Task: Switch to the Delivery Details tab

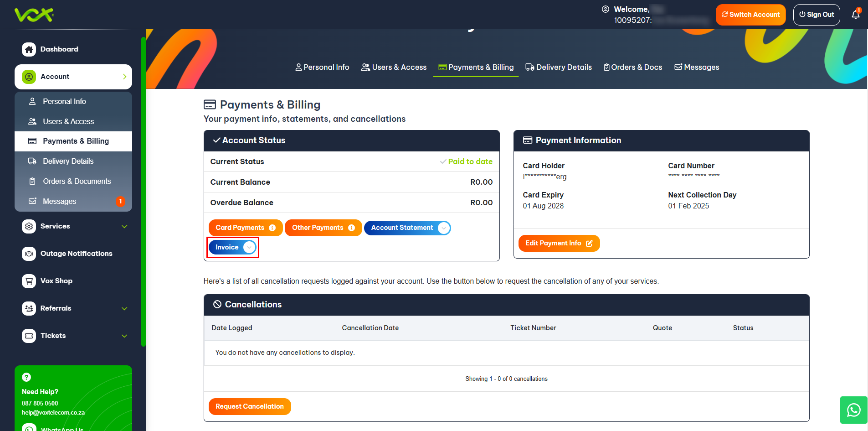Action: [x=559, y=67]
